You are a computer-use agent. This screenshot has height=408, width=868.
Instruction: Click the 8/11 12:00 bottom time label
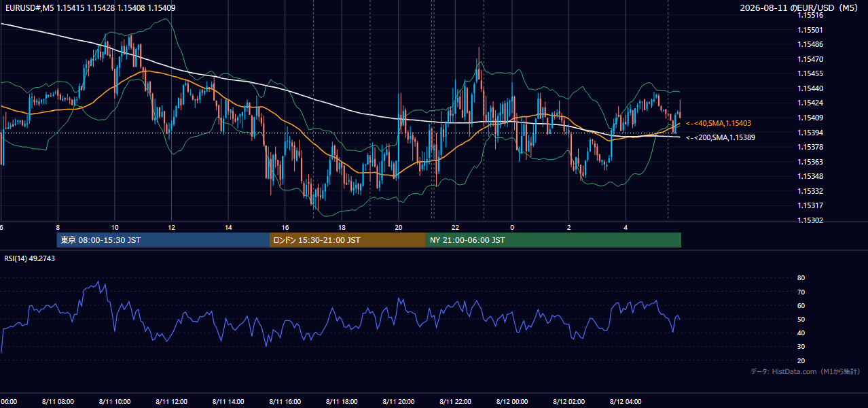171,402
